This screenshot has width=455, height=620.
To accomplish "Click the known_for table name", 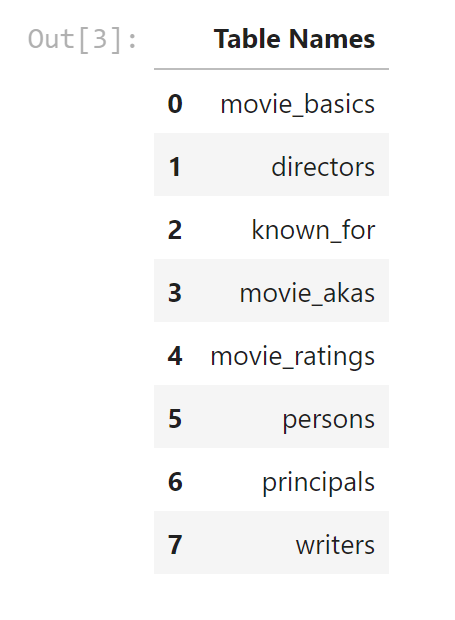I will click(x=313, y=230).
